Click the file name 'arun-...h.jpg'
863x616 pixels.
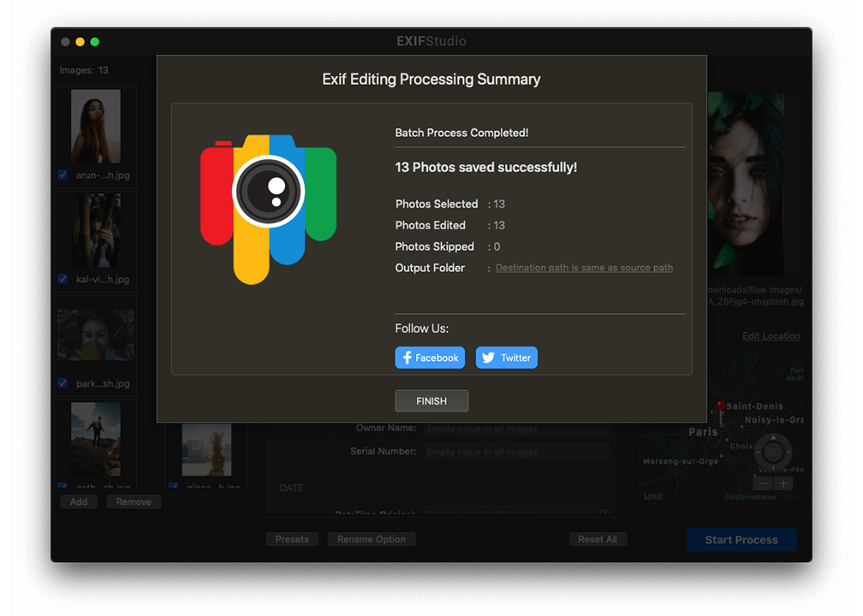tap(103, 175)
